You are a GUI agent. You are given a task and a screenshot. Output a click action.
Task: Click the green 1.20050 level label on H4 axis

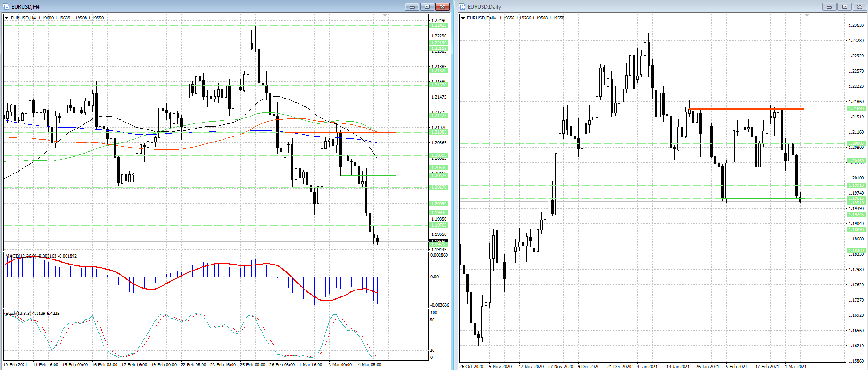coord(439,204)
